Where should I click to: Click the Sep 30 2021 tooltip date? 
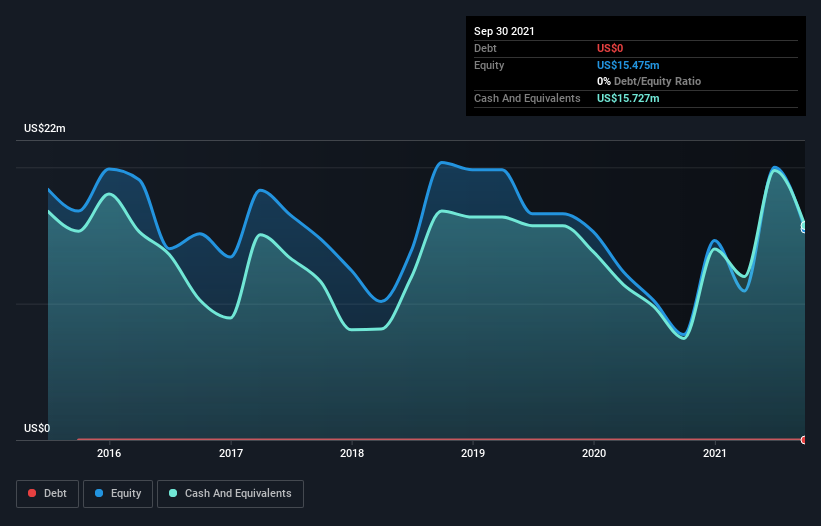coord(504,31)
